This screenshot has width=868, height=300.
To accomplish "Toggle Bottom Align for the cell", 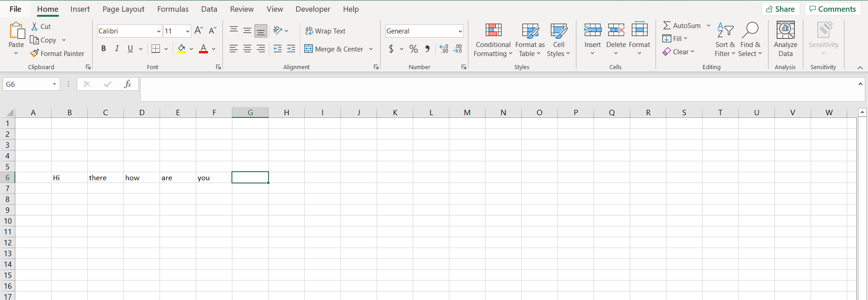I will (261, 31).
